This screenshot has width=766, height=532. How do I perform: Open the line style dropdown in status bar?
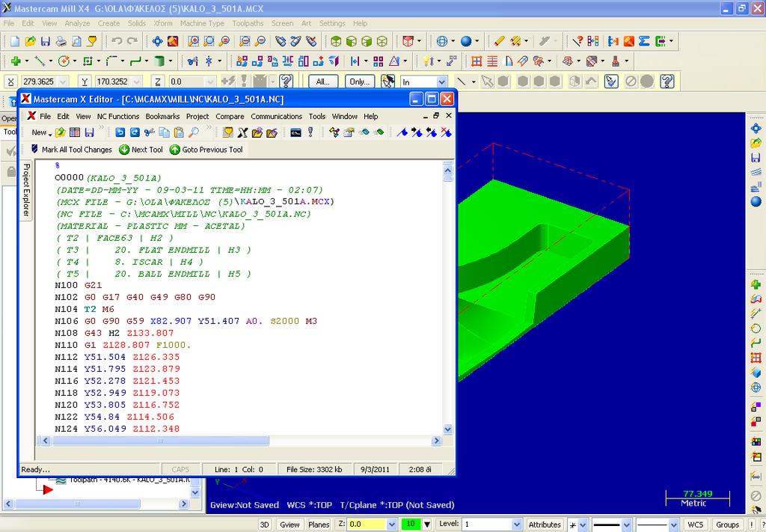tap(627, 525)
